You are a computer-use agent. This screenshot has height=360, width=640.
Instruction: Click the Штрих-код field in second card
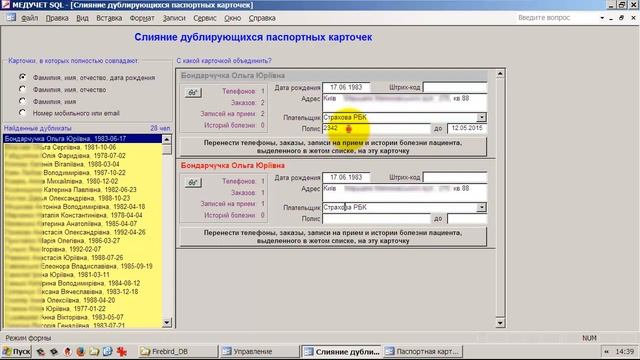coord(455,178)
